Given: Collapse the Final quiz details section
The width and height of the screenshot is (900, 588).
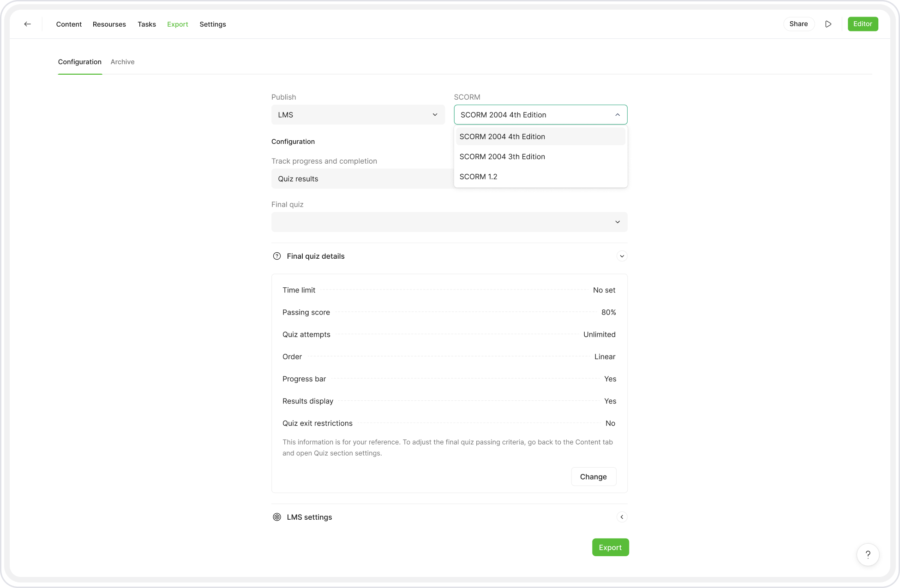Looking at the screenshot, I should pyautogui.click(x=622, y=256).
